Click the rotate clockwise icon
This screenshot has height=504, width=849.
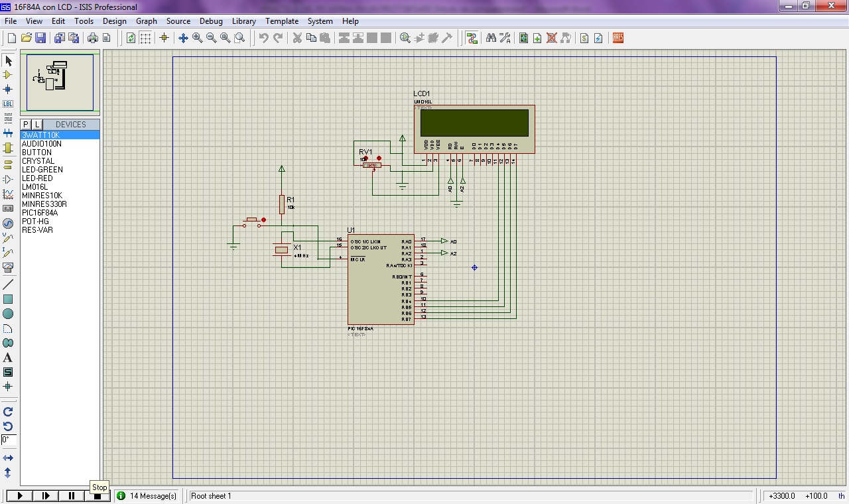[x=8, y=412]
